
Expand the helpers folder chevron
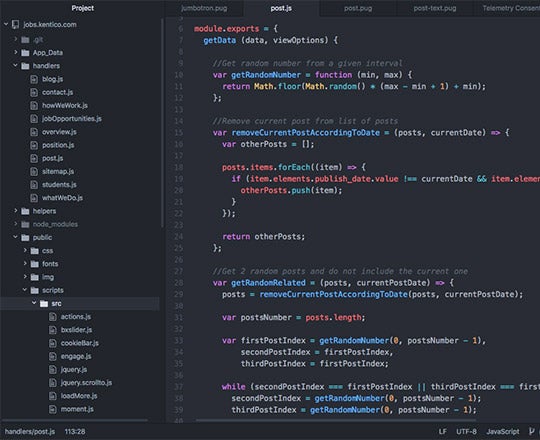click(x=15, y=211)
